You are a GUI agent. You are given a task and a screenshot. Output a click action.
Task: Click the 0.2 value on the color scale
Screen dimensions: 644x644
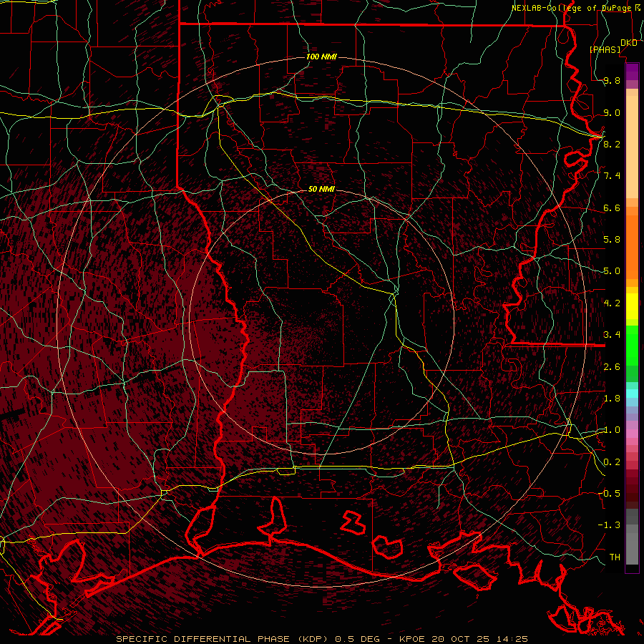[x=612, y=462]
